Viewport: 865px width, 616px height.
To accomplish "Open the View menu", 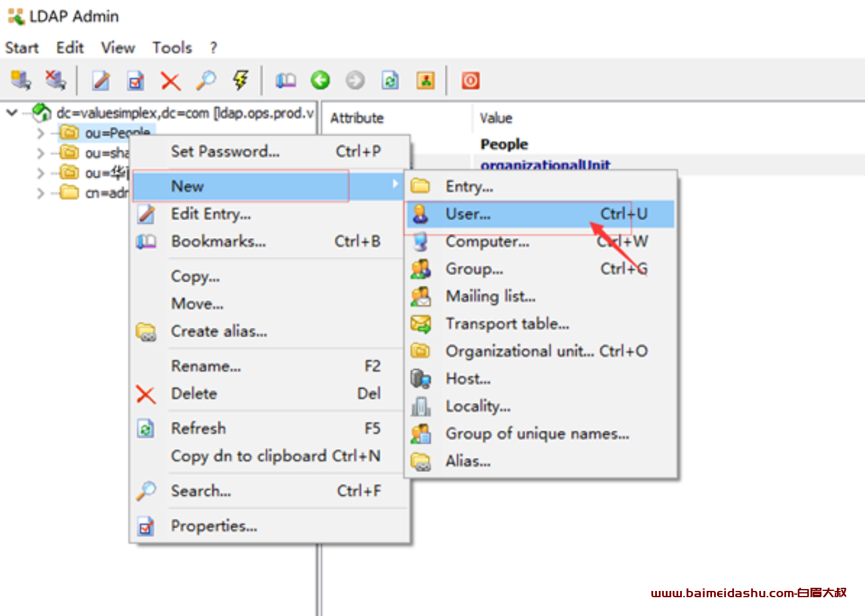I will [118, 48].
